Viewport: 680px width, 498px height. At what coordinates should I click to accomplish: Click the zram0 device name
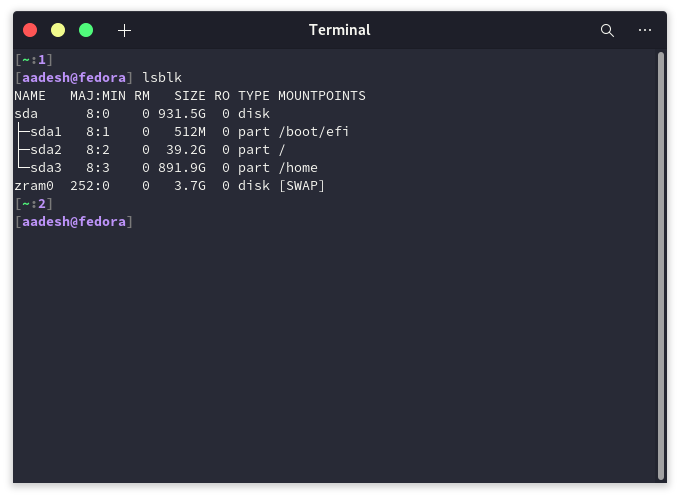click(34, 186)
